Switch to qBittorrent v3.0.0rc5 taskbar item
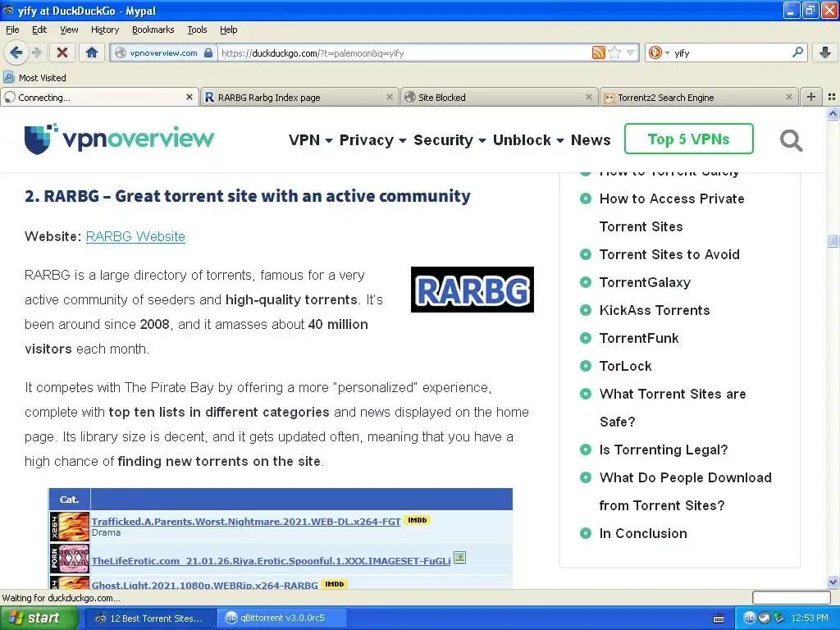Image resolution: width=840 pixels, height=630 pixels. [282, 619]
